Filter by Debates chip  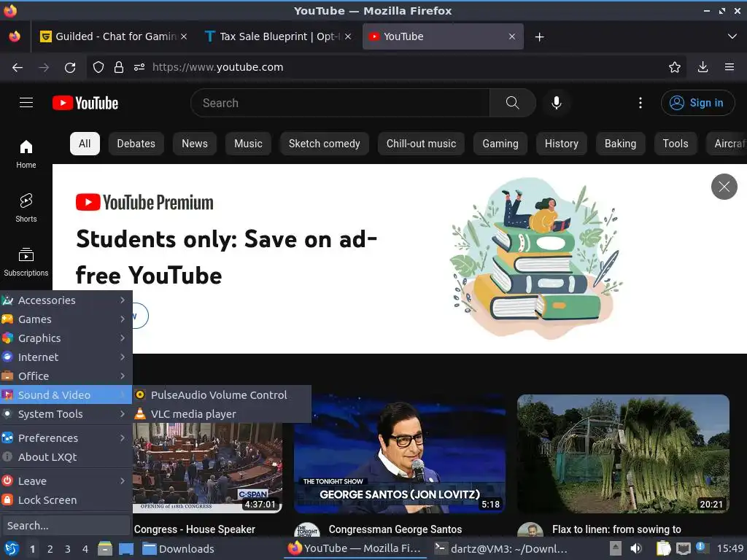coord(136,144)
